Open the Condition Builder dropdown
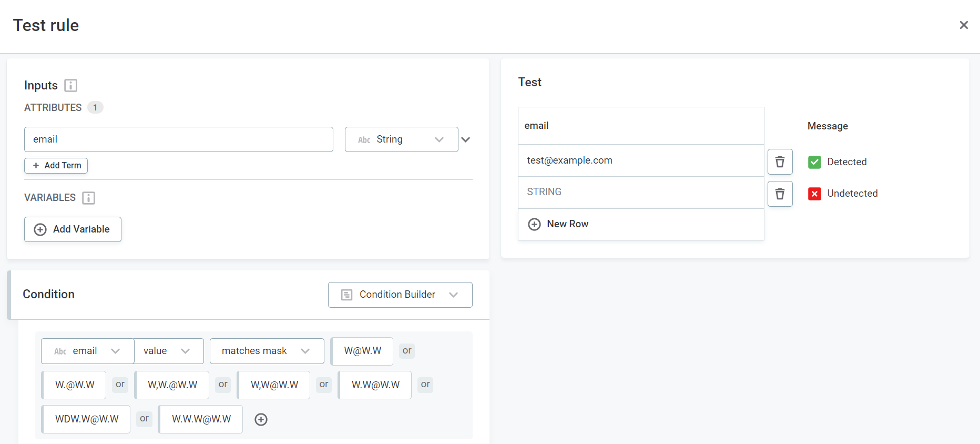Screen dimensions: 980x444 [400, 295]
